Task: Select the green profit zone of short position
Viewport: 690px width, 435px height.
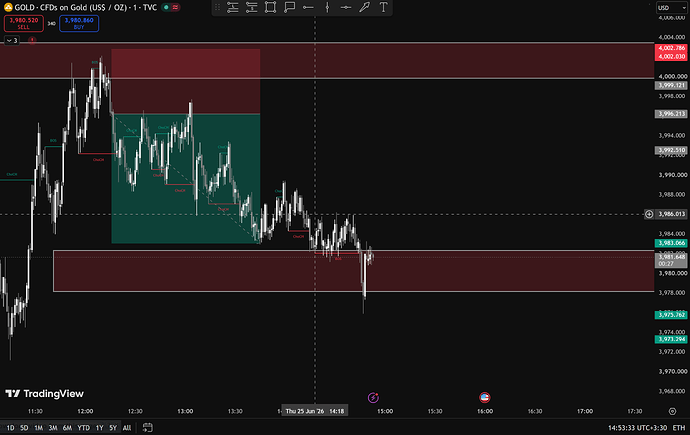Action: pyautogui.click(x=186, y=179)
